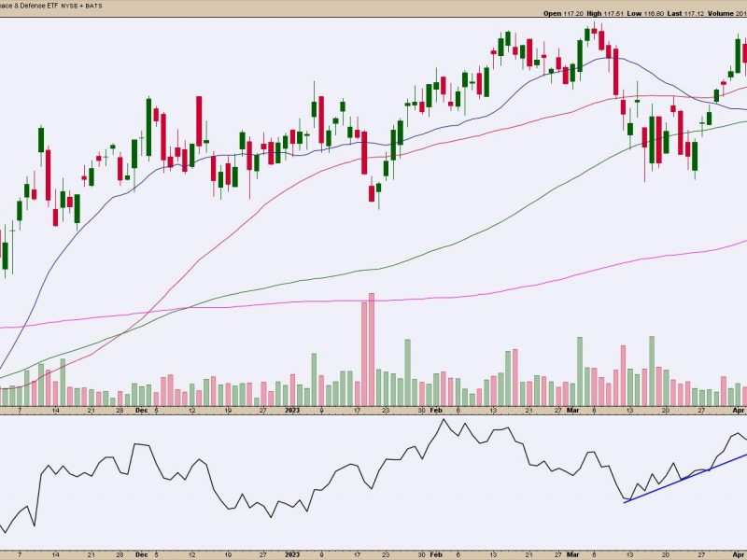
Task: Click '19' on the price chart date axis
Action: [228, 410]
